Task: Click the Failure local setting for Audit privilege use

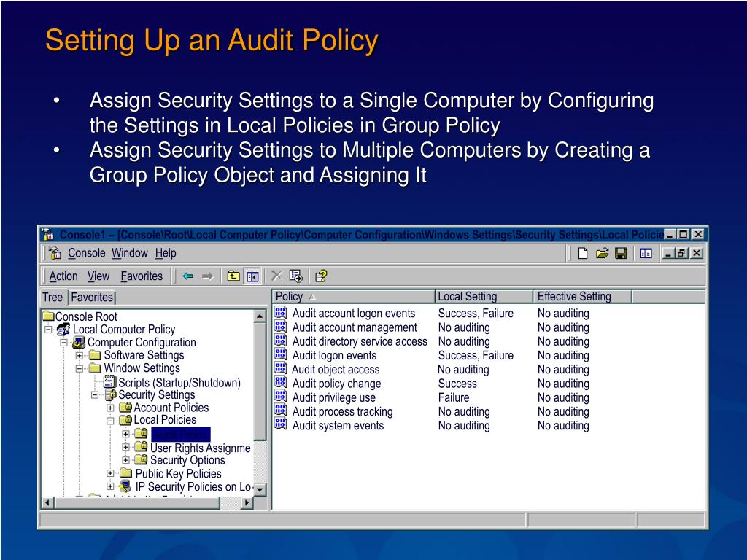Action: [x=454, y=397]
